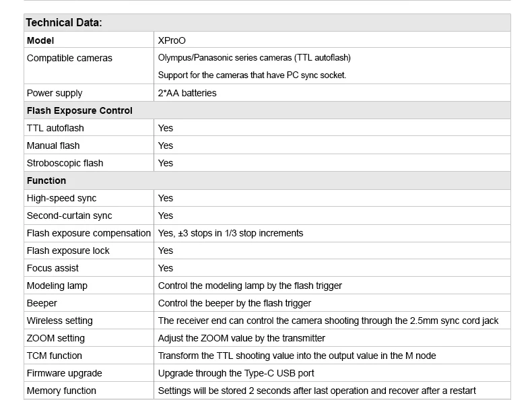Select the High-speed sync row label
The height and width of the screenshot is (400, 532).
(61, 198)
